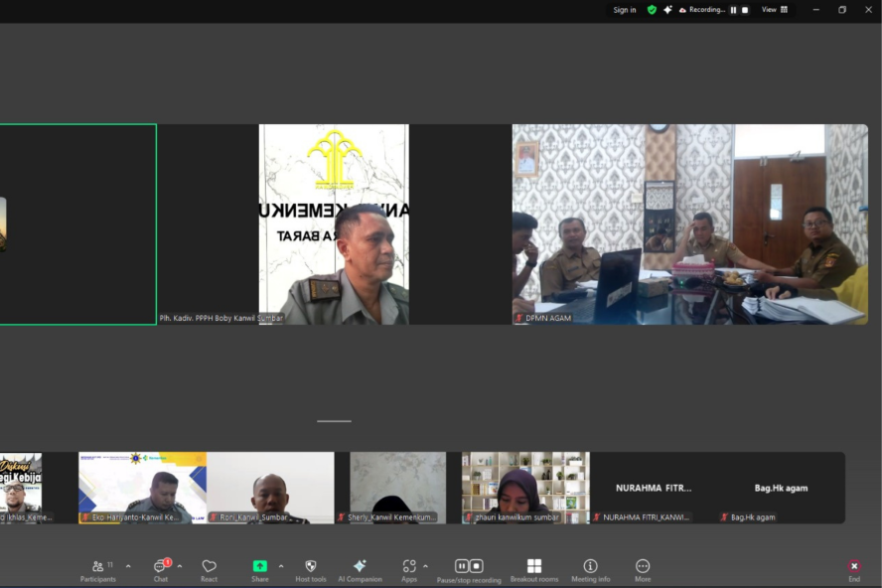The image size is (882, 588).
Task: Open the More options menu
Action: (643, 570)
